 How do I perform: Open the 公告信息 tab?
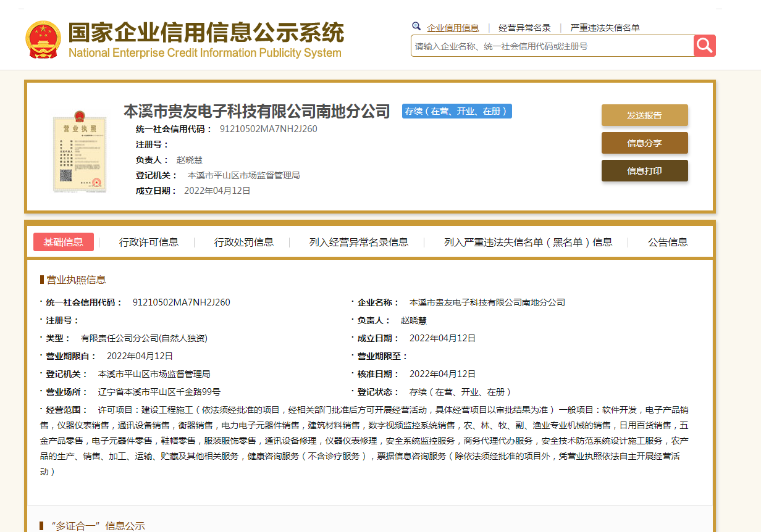[x=668, y=242]
